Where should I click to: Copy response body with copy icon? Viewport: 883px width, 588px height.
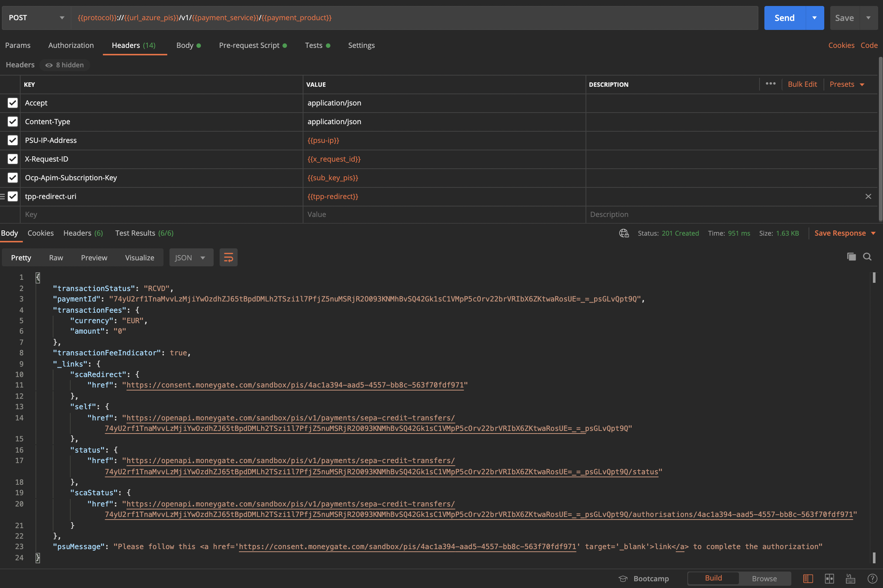(x=851, y=257)
